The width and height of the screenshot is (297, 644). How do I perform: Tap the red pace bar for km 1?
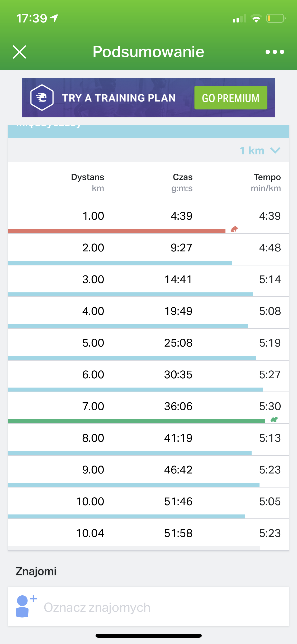pos(116,231)
